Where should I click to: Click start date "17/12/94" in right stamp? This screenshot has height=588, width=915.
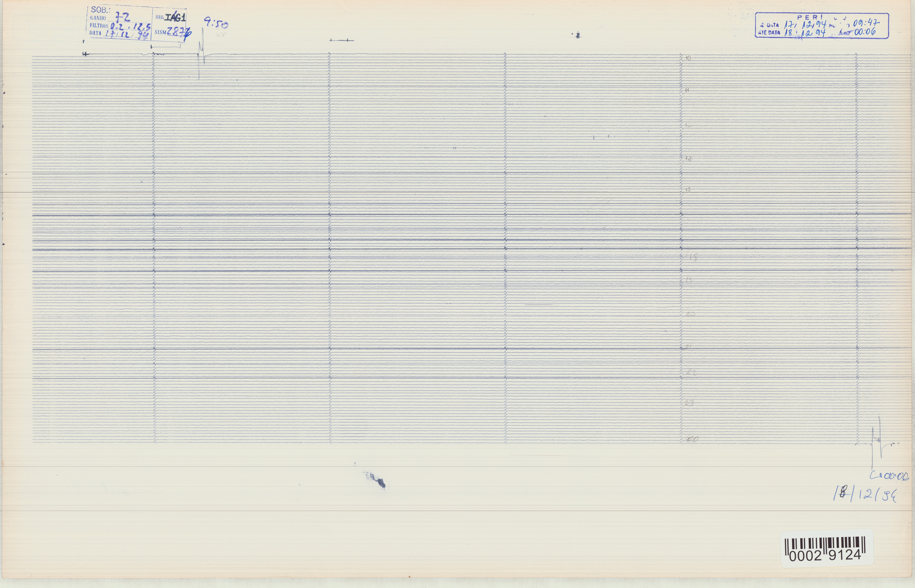click(805, 25)
